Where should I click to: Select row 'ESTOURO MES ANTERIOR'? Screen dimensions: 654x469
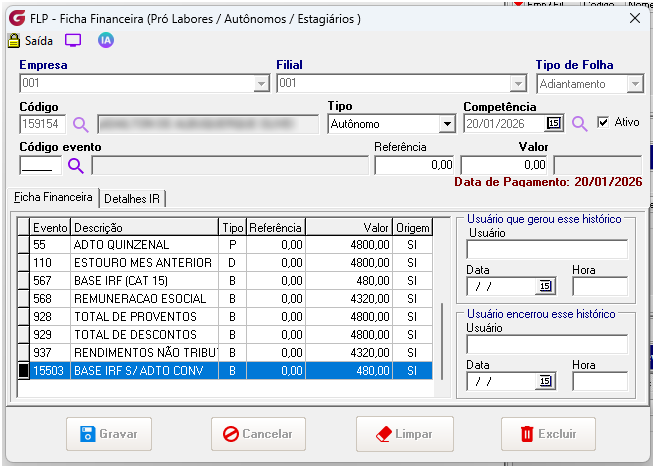pos(225,263)
